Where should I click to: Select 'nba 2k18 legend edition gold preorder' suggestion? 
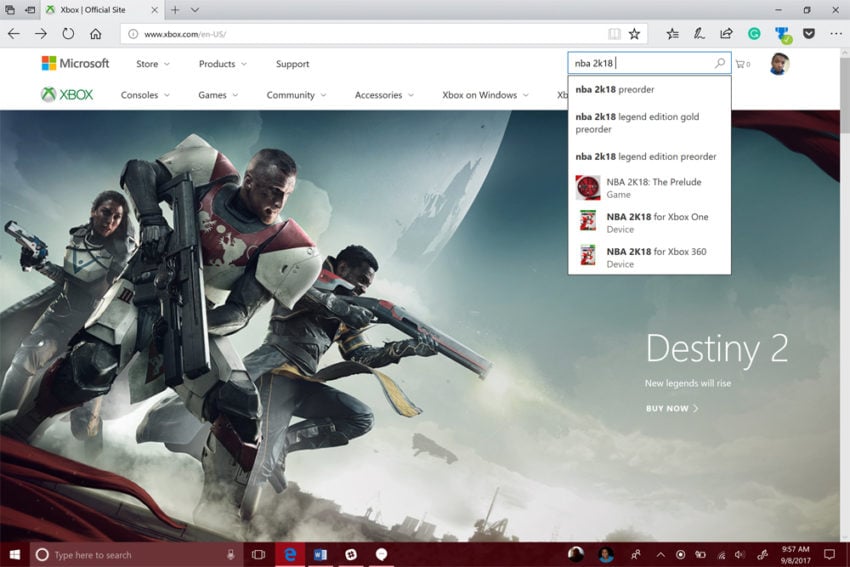649,123
